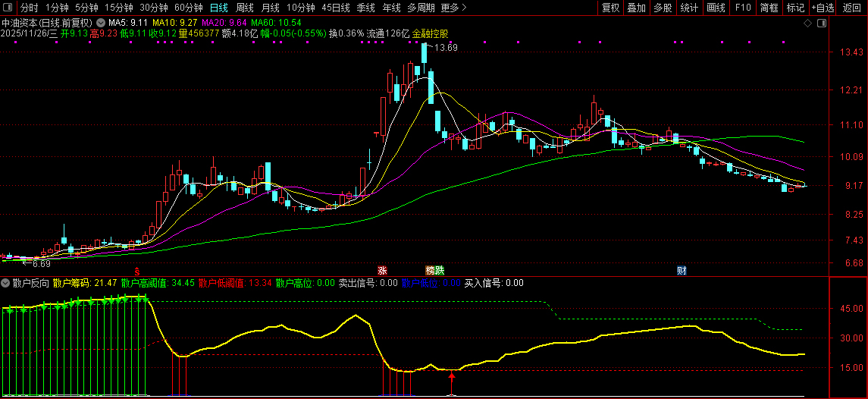Open the F10 company info
Image resolution: width=868 pixels, height=399 pixels.
coord(743,8)
